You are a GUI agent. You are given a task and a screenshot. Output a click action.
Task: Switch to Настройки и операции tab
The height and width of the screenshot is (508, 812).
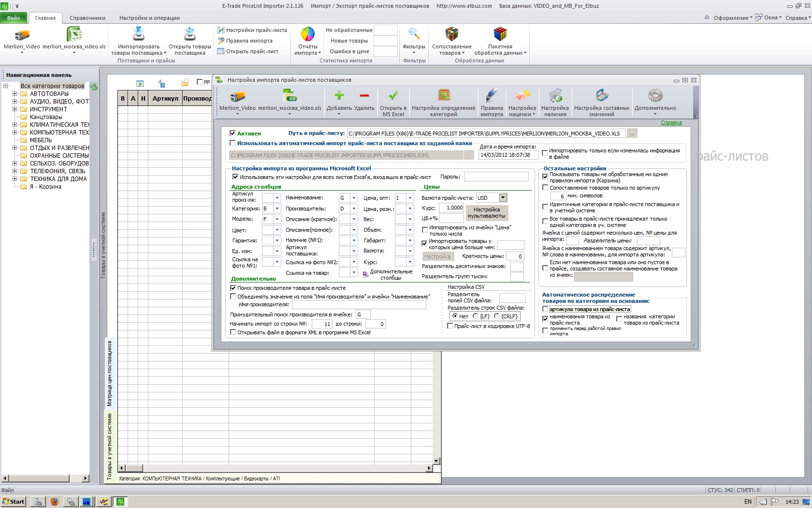pyautogui.click(x=149, y=18)
